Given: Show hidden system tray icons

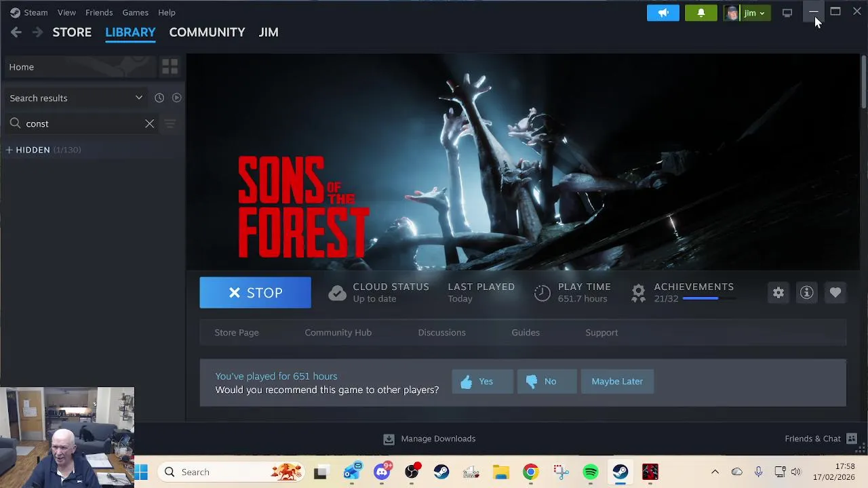Looking at the screenshot, I should point(715,472).
